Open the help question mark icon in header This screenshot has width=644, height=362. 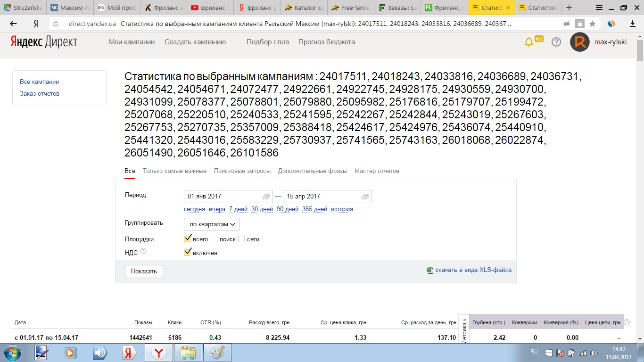tap(556, 42)
